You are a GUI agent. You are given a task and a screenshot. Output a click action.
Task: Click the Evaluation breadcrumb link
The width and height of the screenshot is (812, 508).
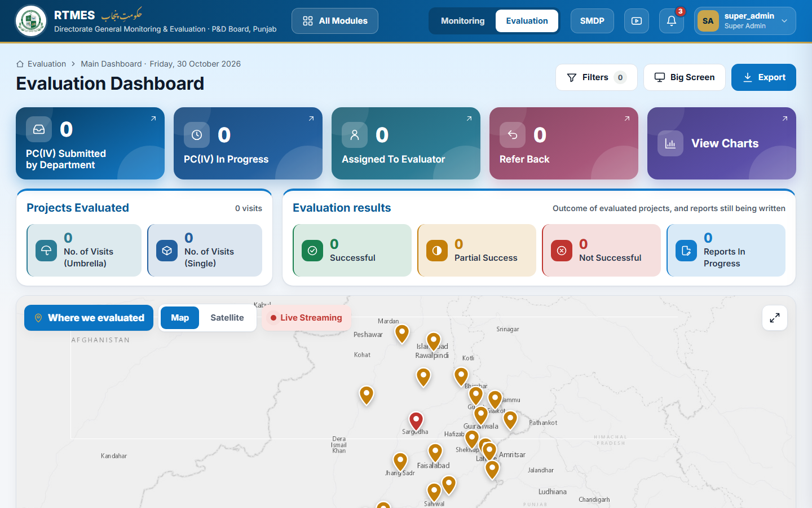click(47, 64)
